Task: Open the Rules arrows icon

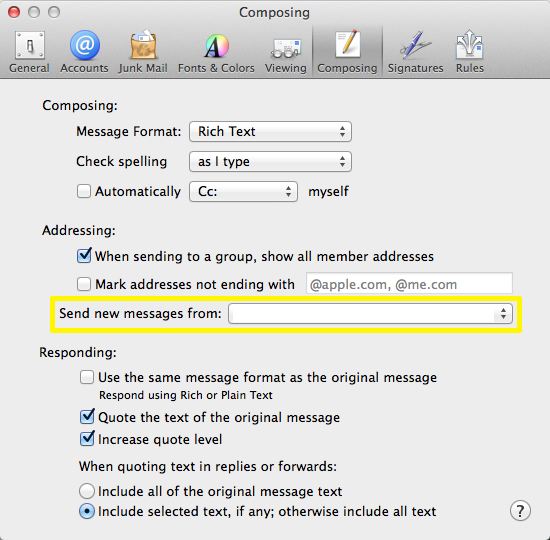Action: [469, 45]
